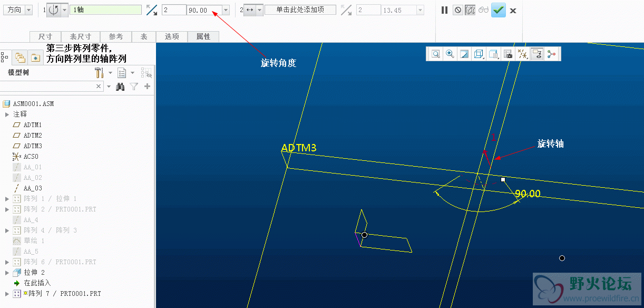Click the binoculars find icon
This screenshot has height=308, width=644.
pos(120,86)
